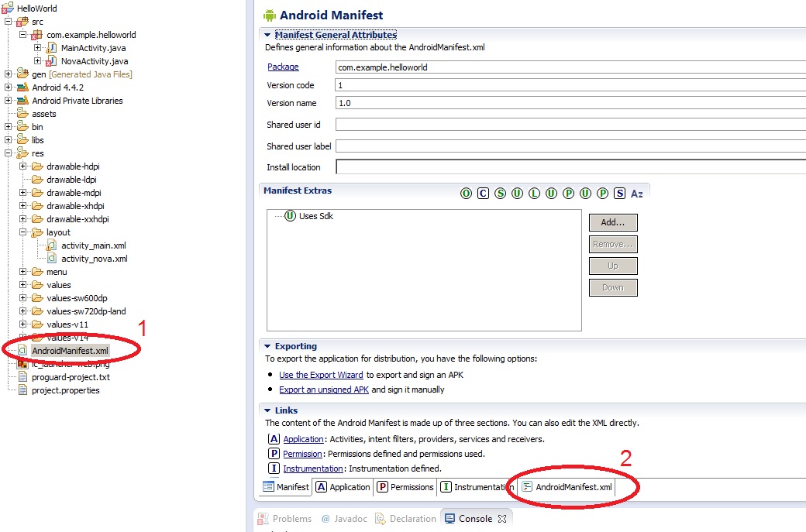Focus the Install location field

click(570, 167)
